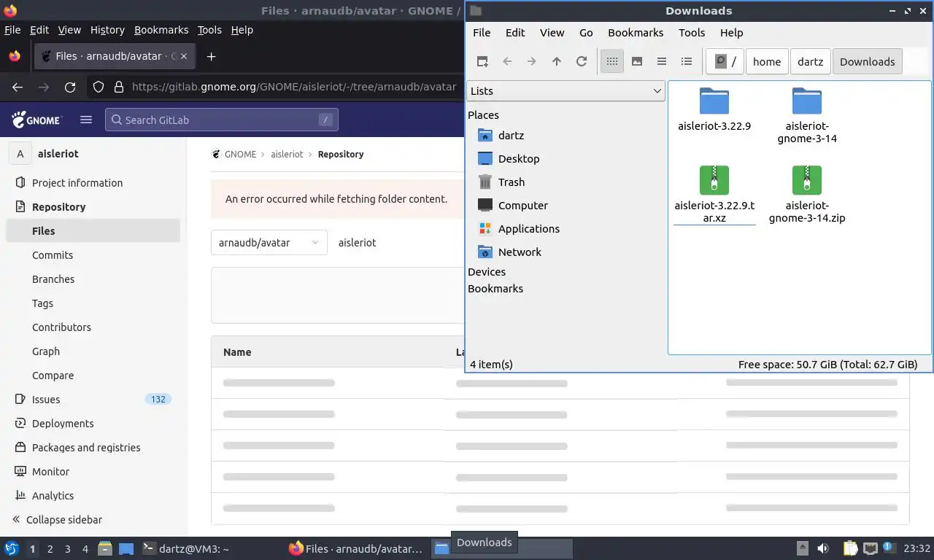Select the aisleriot-3.22.9 folder
This screenshot has height=560, width=934.
(714, 109)
